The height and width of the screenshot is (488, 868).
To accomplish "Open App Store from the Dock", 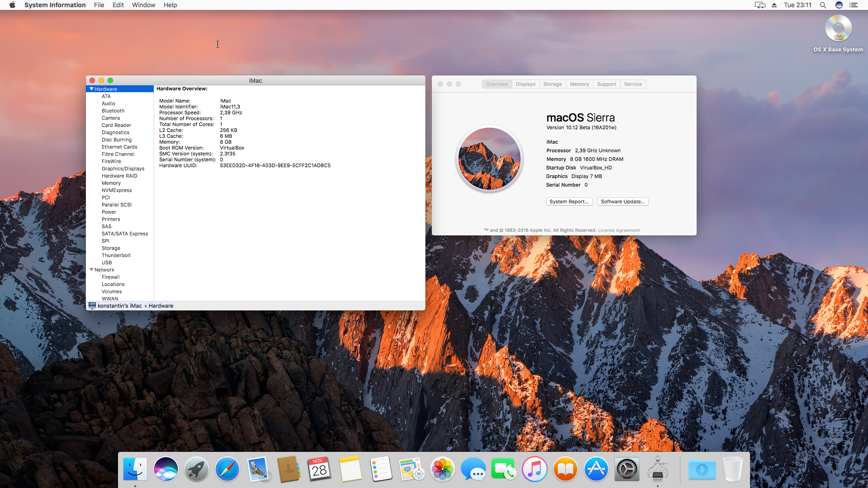I will pos(596,469).
